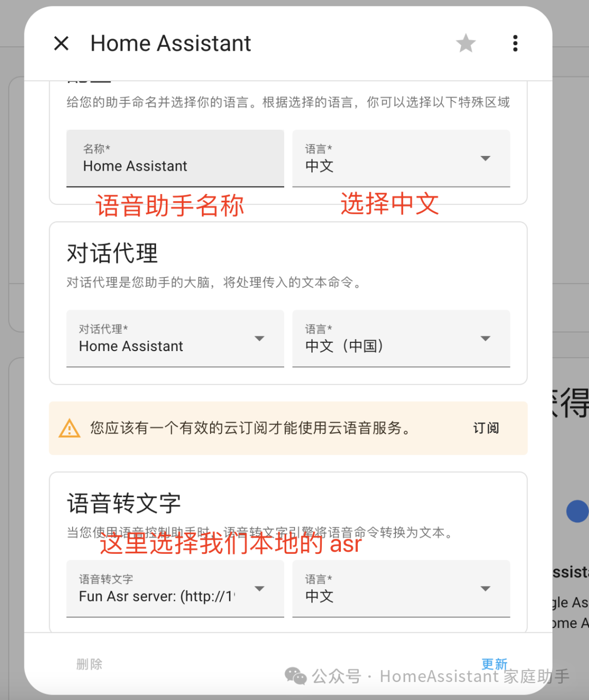Open the 语言 中文 dropdown in the top section
This screenshot has width=589, height=700.
click(401, 159)
